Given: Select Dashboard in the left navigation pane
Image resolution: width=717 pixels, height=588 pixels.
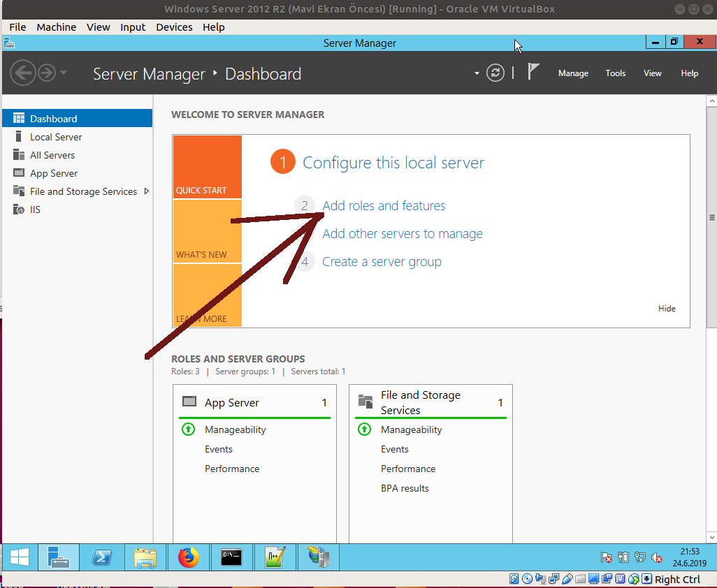Looking at the screenshot, I should [x=78, y=118].
